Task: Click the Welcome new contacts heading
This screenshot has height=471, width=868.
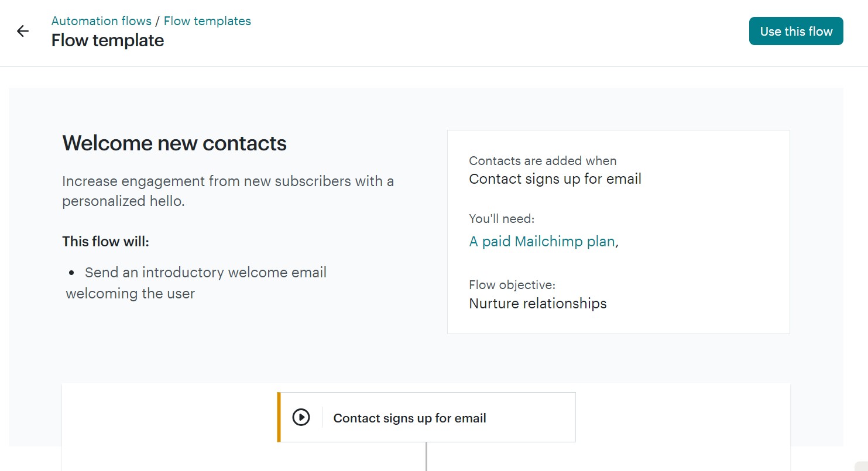Action: click(x=174, y=143)
